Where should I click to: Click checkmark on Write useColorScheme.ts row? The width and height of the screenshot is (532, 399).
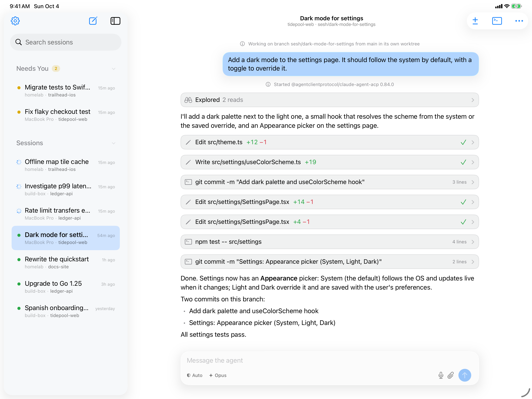(x=463, y=162)
